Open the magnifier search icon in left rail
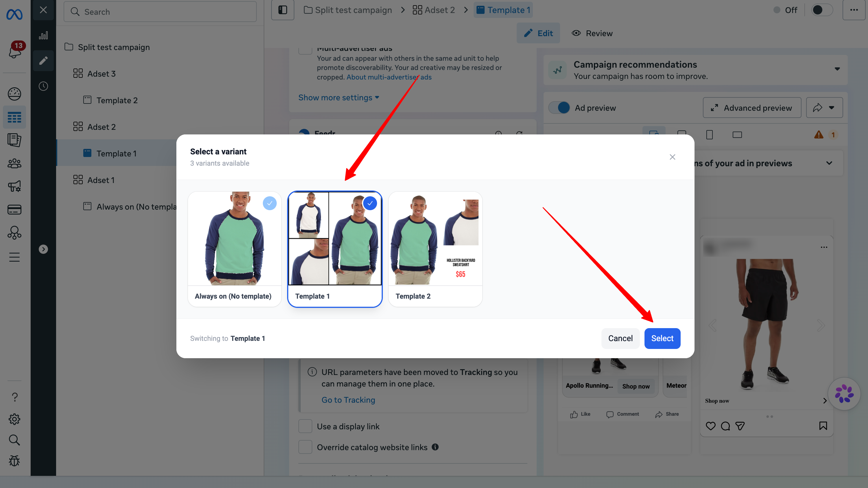 click(14, 440)
